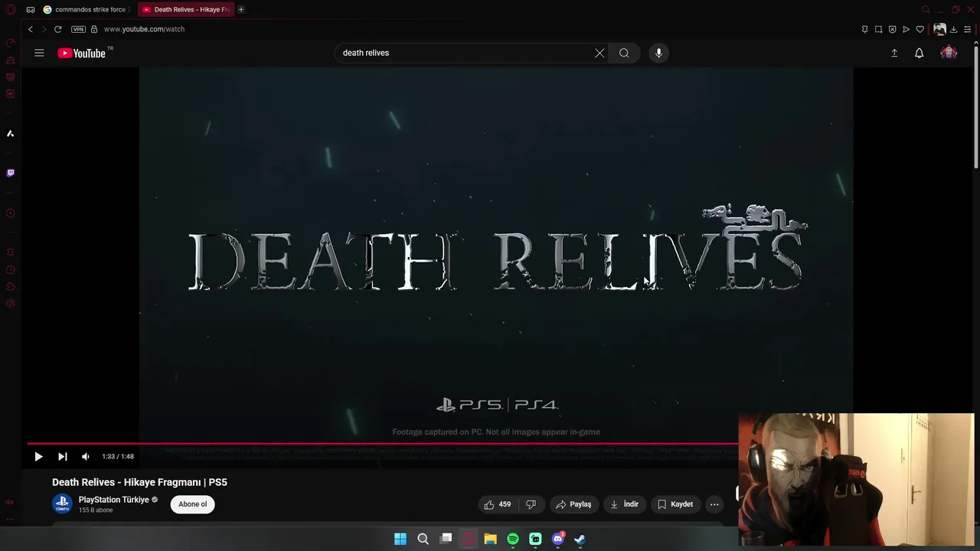Open Steam from the taskbar
The width and height of the screenshot is (980, 551).
click(x=580, y=539)
